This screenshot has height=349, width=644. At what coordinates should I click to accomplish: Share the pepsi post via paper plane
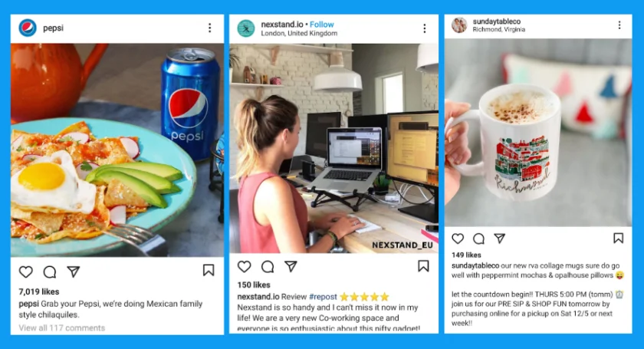coord(74,272)
